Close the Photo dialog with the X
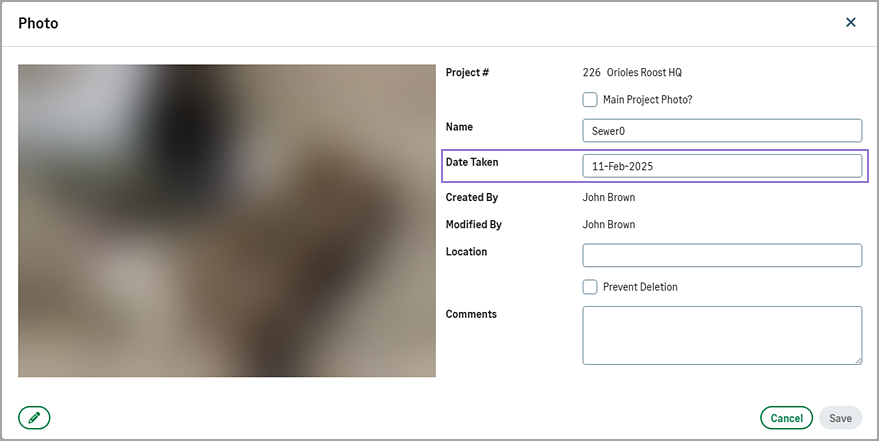This screenshot has width=879, height=441. pos(851,22)
